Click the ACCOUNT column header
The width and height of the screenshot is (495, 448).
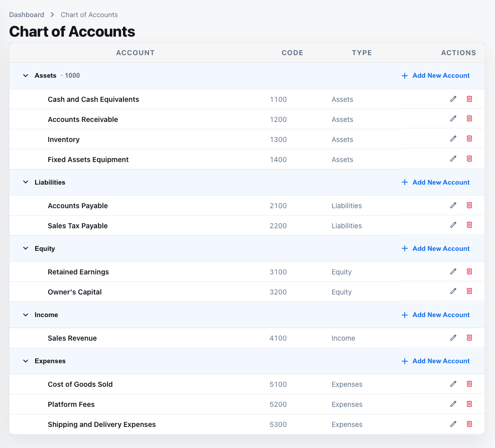point(135,53)
